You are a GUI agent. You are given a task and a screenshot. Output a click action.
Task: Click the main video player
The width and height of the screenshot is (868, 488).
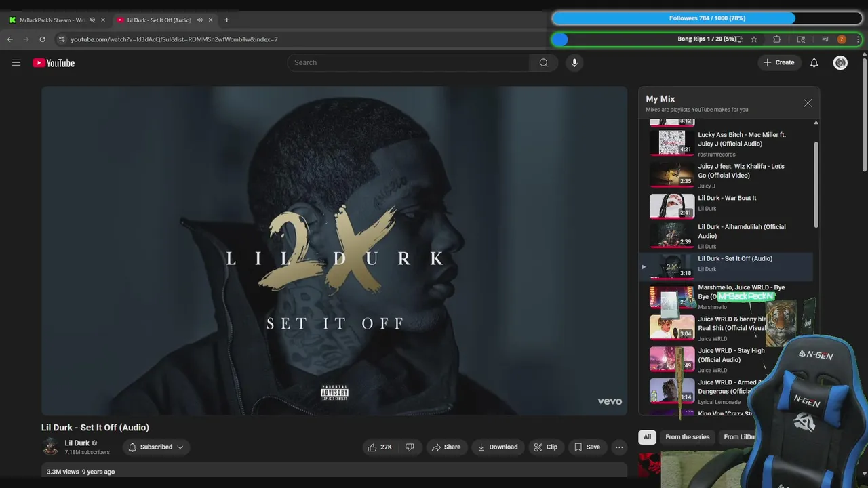pos(334,251)
